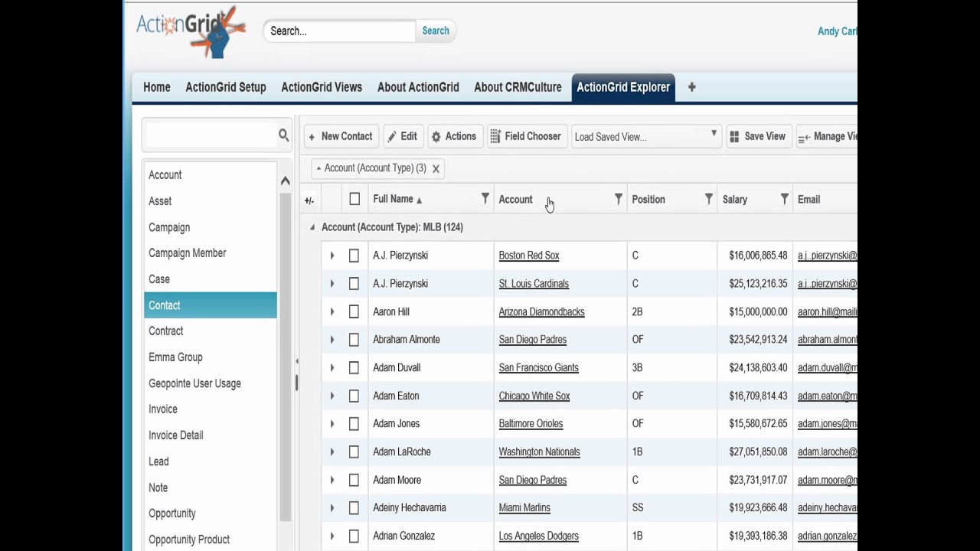The height and width of the screenshot is (551, 980).
Task: Open the Chicago White Sox account link
Action: (534, 396)
